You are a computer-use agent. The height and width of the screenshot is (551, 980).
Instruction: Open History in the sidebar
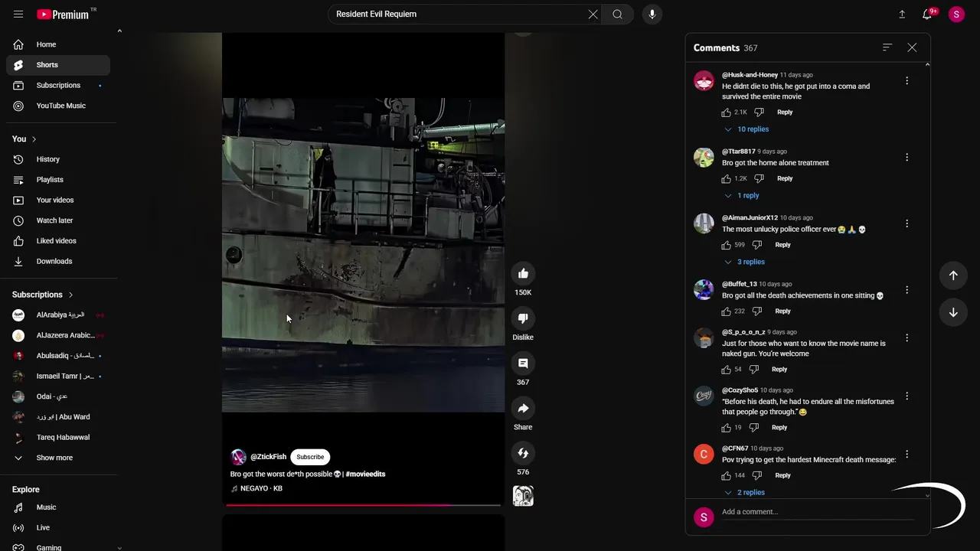[58, 159]
